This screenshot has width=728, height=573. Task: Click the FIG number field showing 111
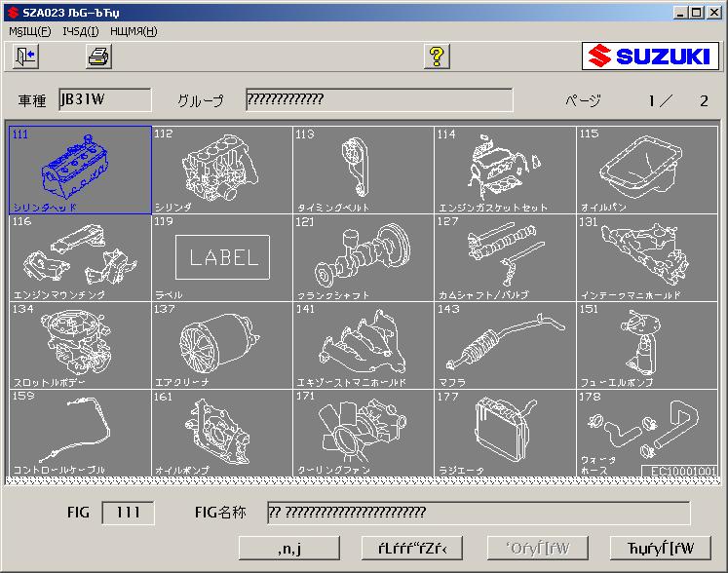(x=128, y=513)
